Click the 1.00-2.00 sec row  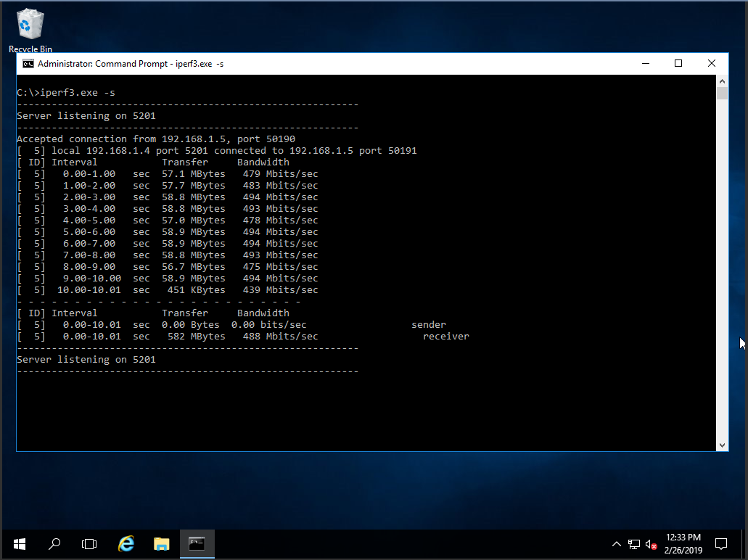168,186
